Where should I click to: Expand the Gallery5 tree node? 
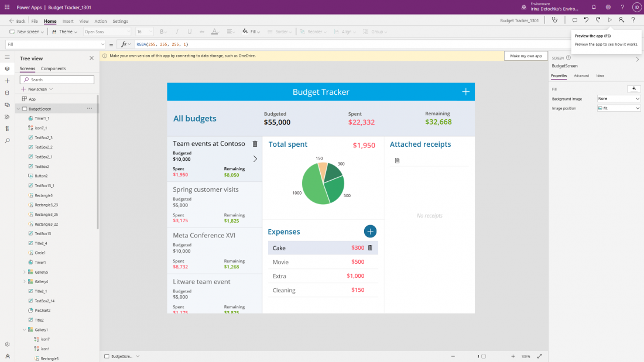coord(25,272)
